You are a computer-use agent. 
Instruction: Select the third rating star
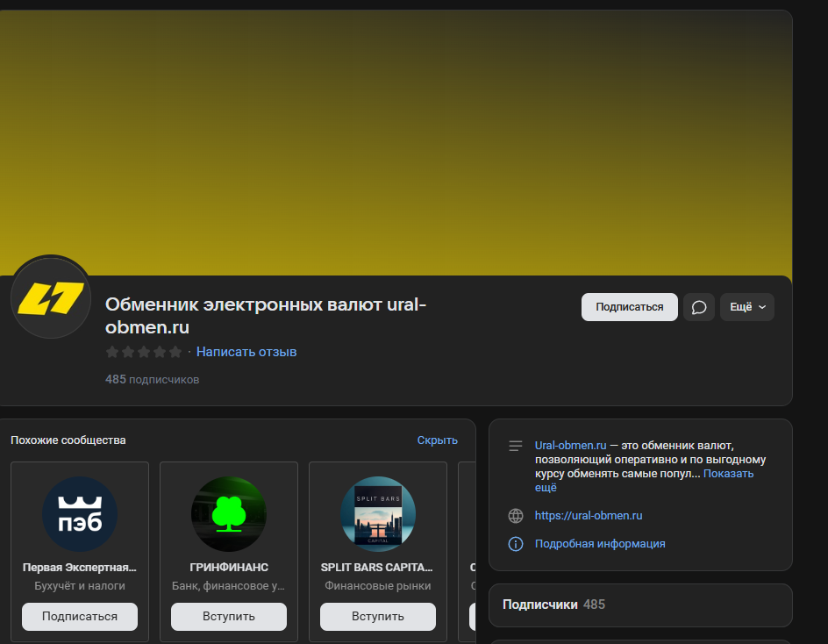144,352
